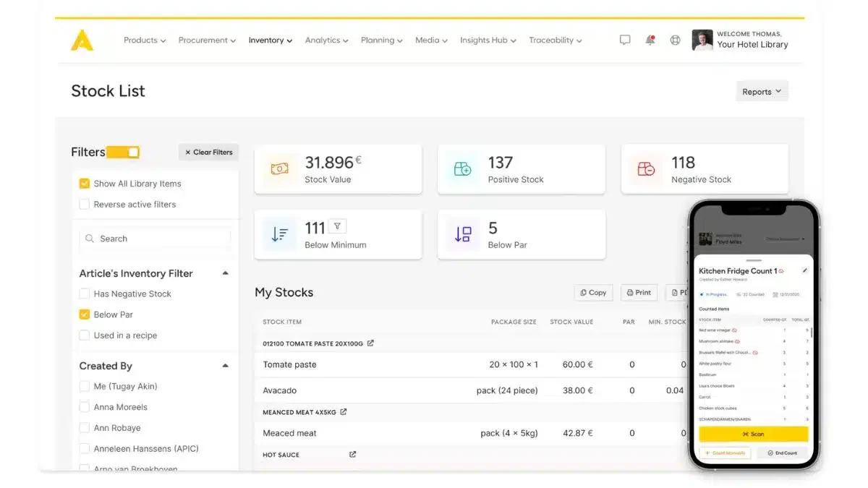Open external link for Hot Sauce
868x488 pixels.
[353, 455]
